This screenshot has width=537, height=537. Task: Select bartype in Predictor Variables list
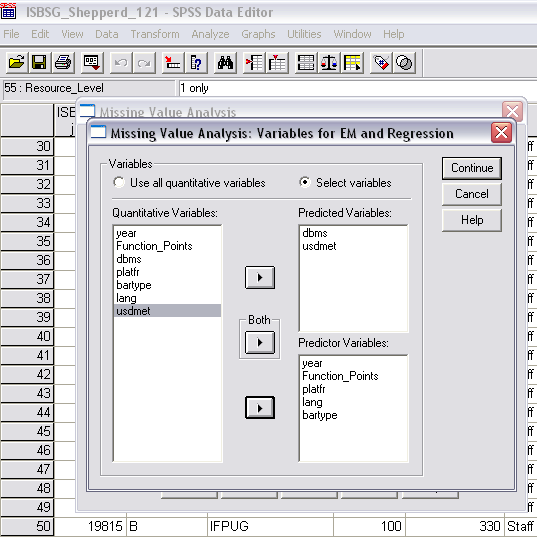[x=353, y=415]
